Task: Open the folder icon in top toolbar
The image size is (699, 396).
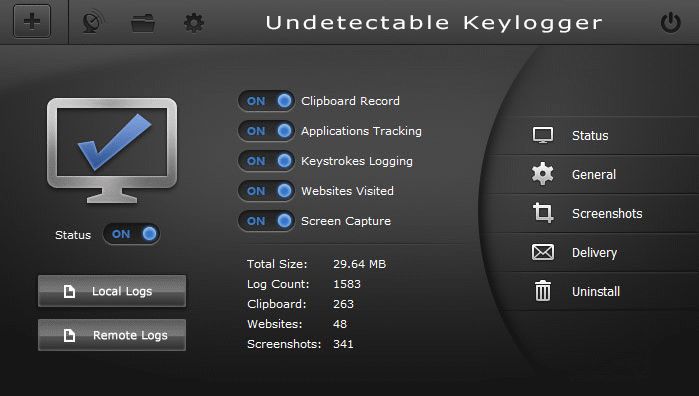Action: (143, 23)
